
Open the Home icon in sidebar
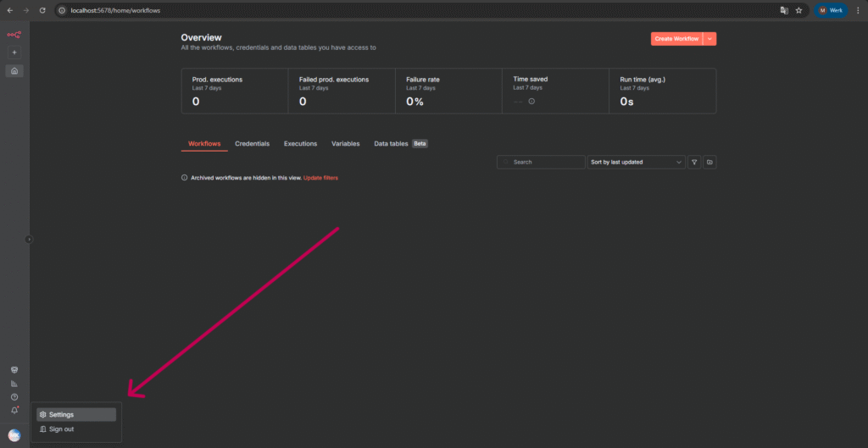pyautogui.click(x=14, y=71)
